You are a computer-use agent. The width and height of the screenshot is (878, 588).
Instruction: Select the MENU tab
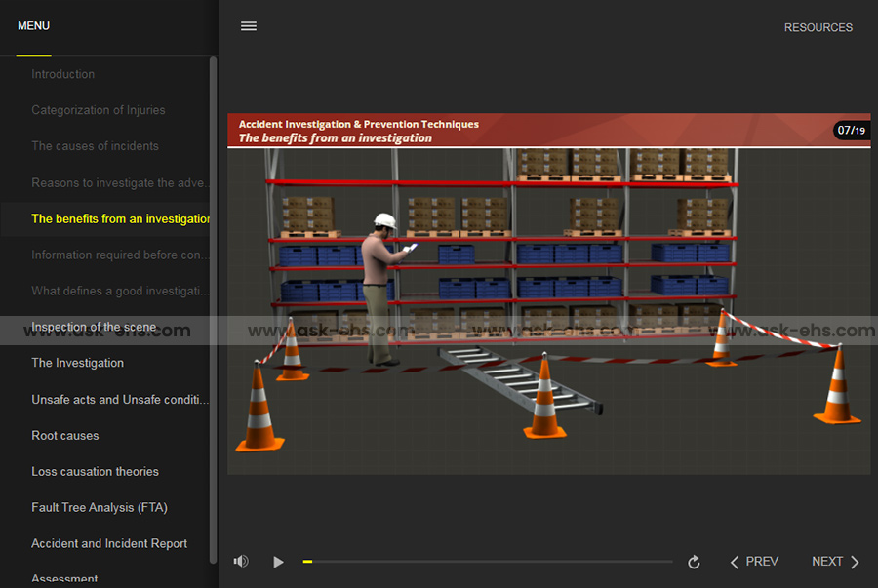point(33,26)
